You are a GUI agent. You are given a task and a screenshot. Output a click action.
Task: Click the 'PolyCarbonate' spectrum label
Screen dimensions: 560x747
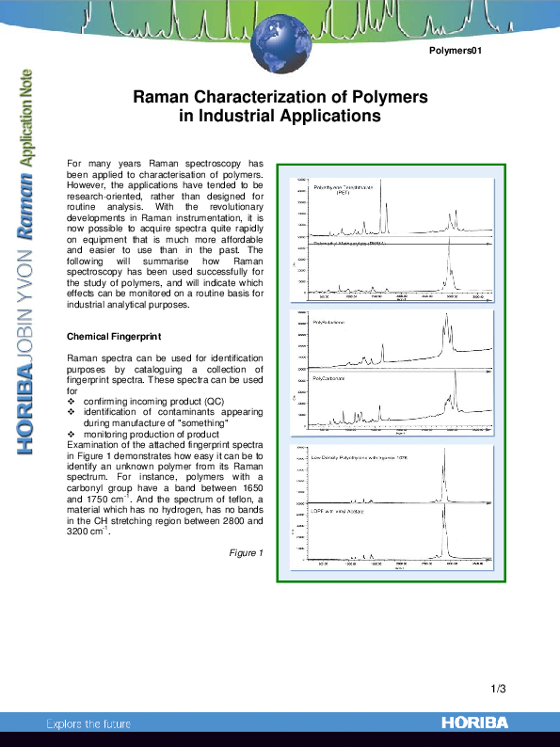click(328, 378)
